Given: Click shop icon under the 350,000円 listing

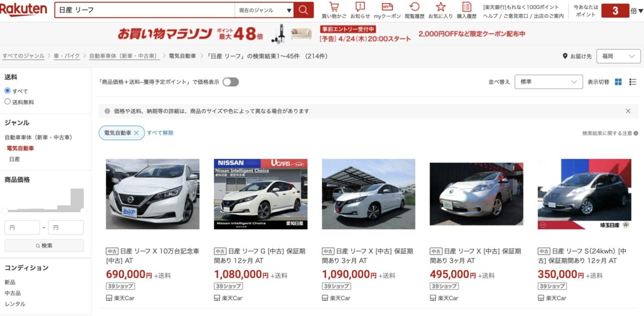Looking at the screenshot, I should click(x=541, y=298).
